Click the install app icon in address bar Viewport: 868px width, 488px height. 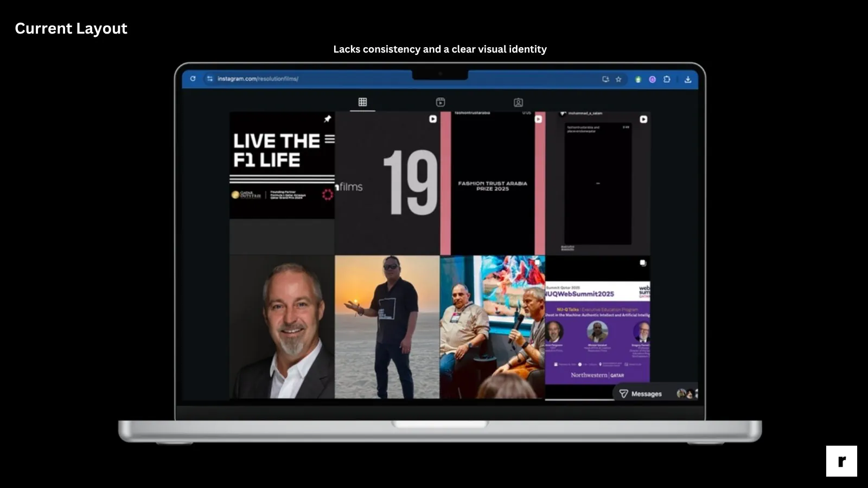point(605,79)
